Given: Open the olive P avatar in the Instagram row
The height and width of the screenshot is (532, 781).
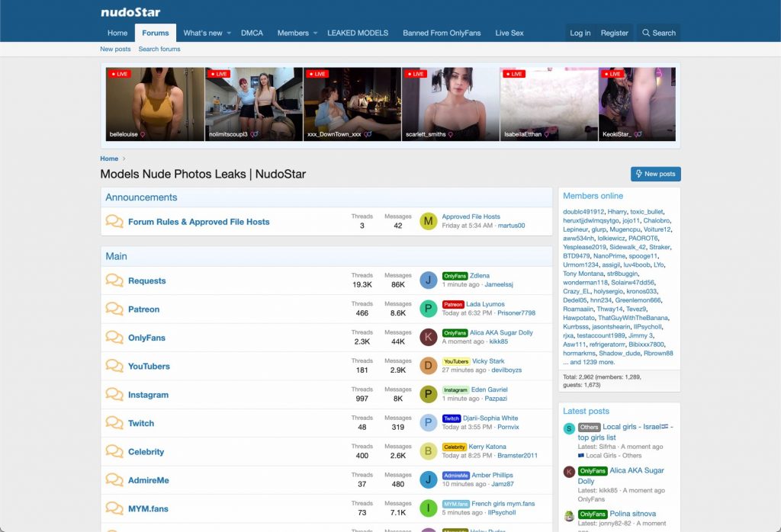Looking at the screenshot, I should tap(429, 394).
